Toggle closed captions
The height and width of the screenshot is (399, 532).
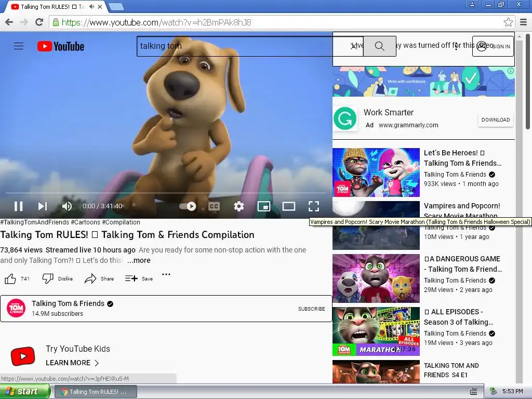[x=214, y=206]
